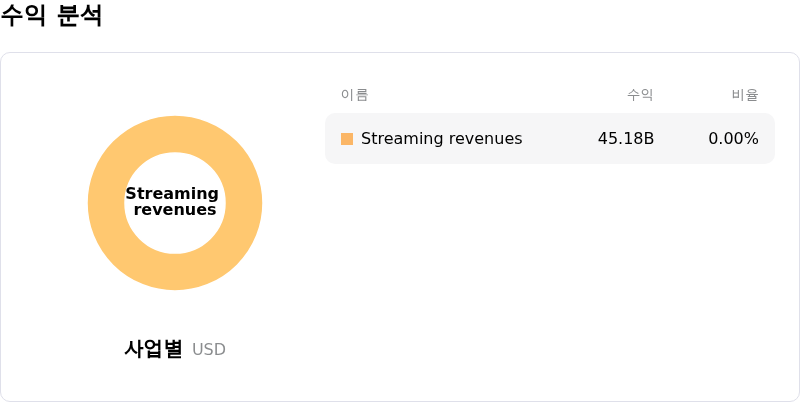This screenshot has width=800, height=402.
Task: Select the orange donut chart ring
Action: coord(106,203)
